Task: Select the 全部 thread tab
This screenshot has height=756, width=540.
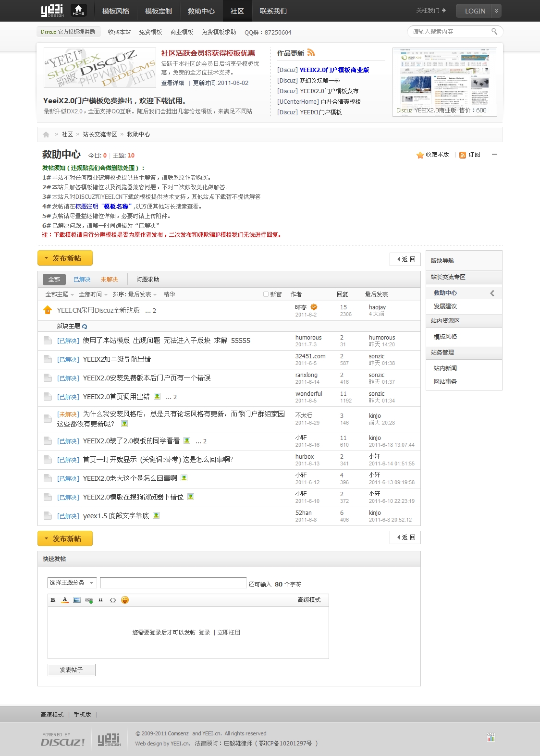Action: click(x=54, y=280)
